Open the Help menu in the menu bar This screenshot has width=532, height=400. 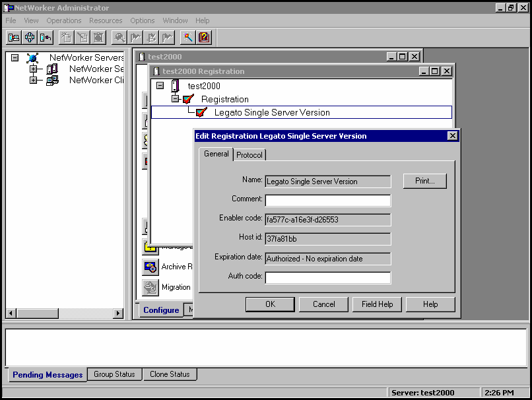coord(202,20)
